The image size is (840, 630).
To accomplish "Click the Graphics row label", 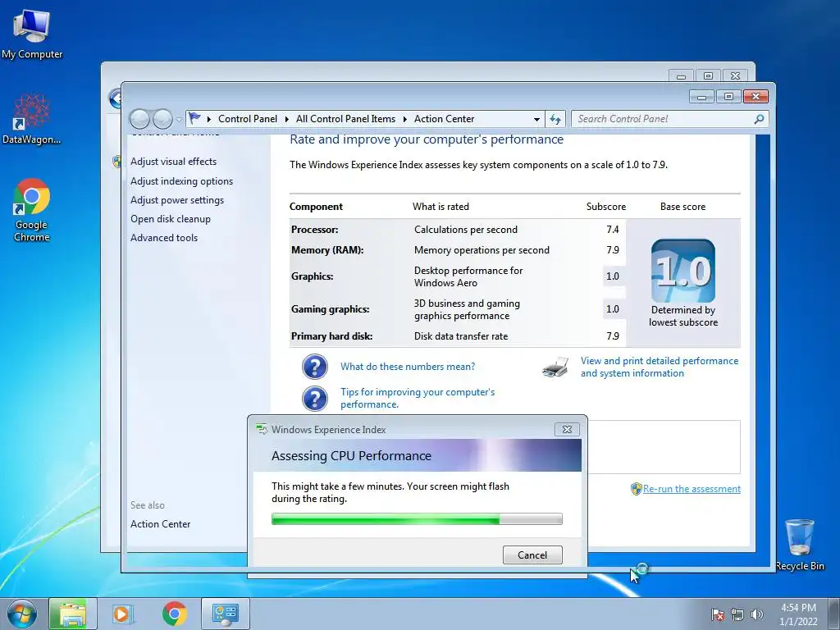I will 313,276.
